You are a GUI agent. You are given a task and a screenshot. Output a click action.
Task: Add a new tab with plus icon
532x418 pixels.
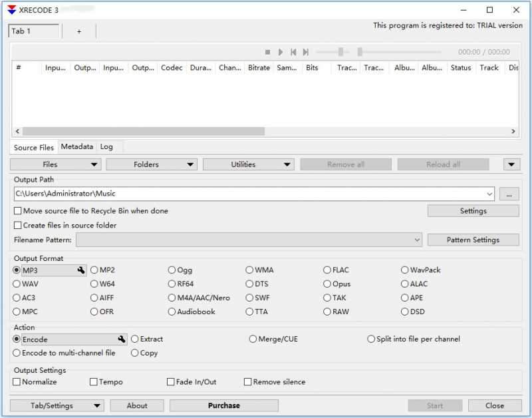[x=78, y=31]
